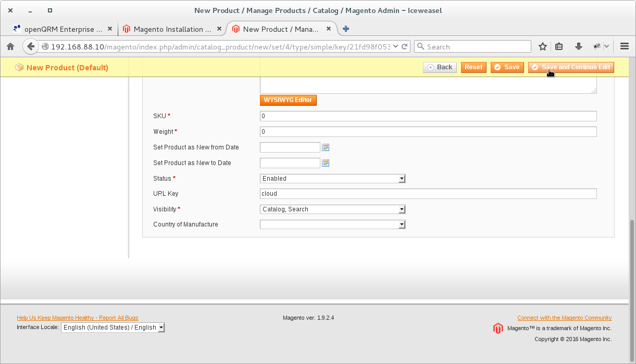This screenshot has width=636, height=364.
Task: Open the Interface Locale dropdown
Action: click(113, 328)
